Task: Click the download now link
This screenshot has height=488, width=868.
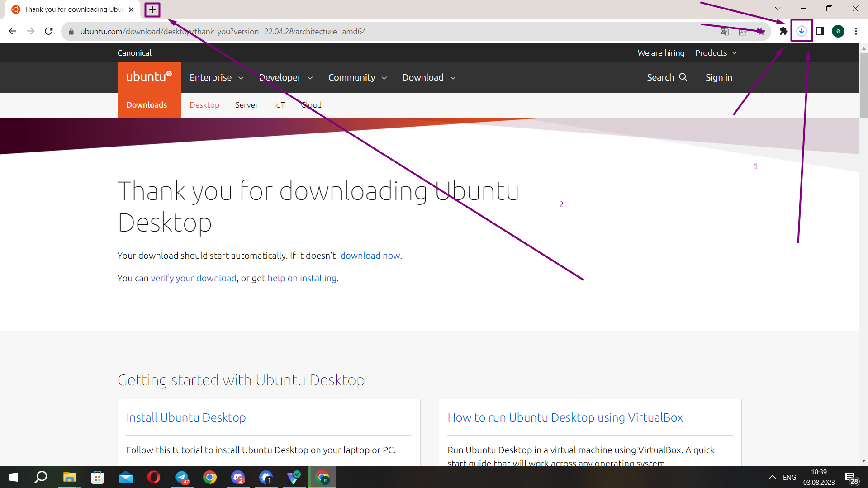Action: pyautogui.click(x=370, y=256)
